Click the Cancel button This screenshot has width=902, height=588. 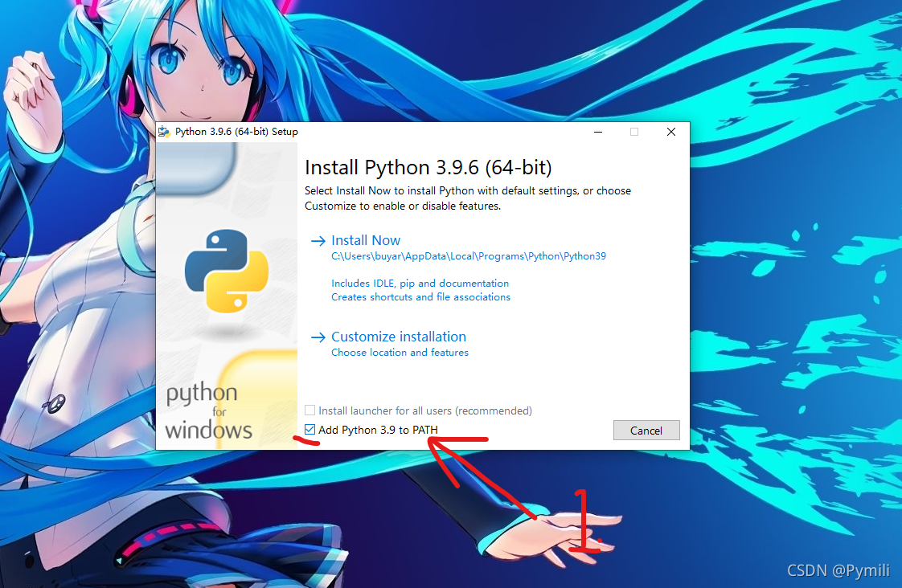(x=646, y=430)
